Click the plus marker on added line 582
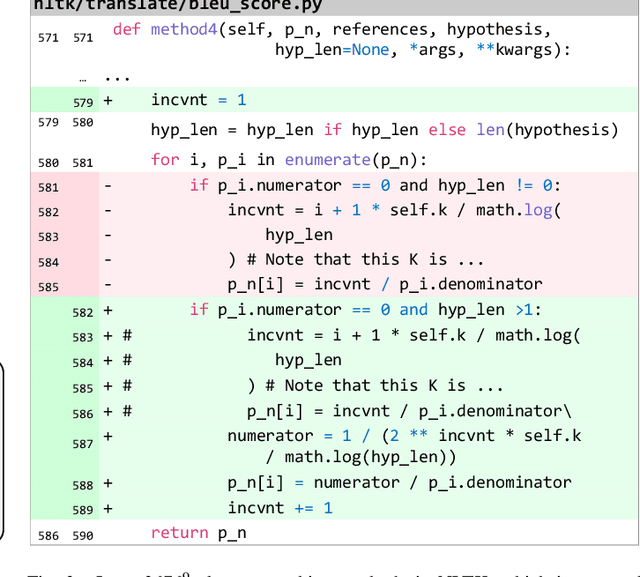 point(108,311)
